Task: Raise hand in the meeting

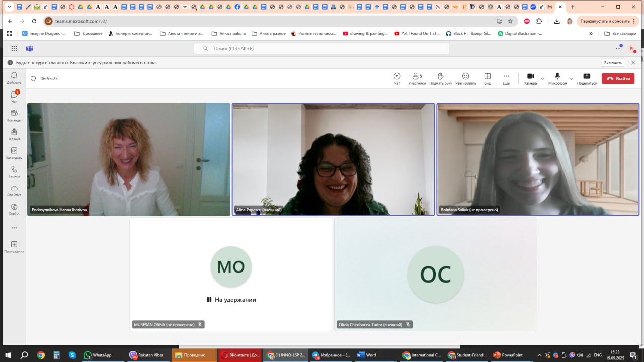Action: tap(440, 78)
